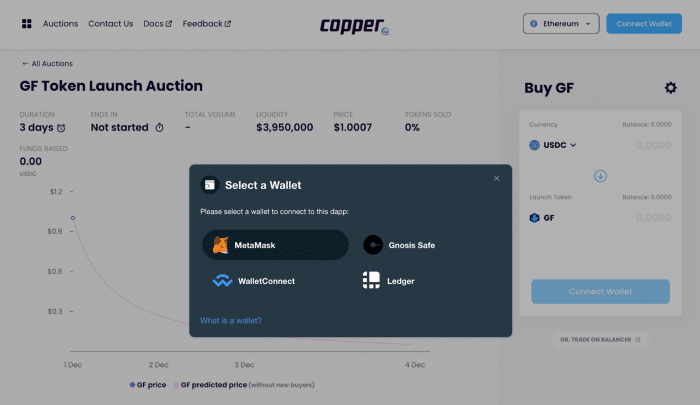Open the Contact Us page
The width and height of the screenshot is (700, 405).
click(110, 23)
